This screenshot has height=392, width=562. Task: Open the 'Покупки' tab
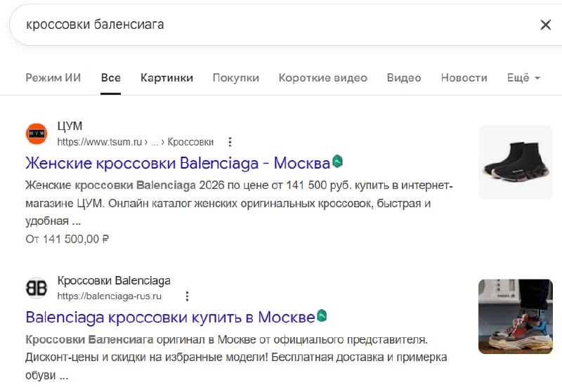235,78
